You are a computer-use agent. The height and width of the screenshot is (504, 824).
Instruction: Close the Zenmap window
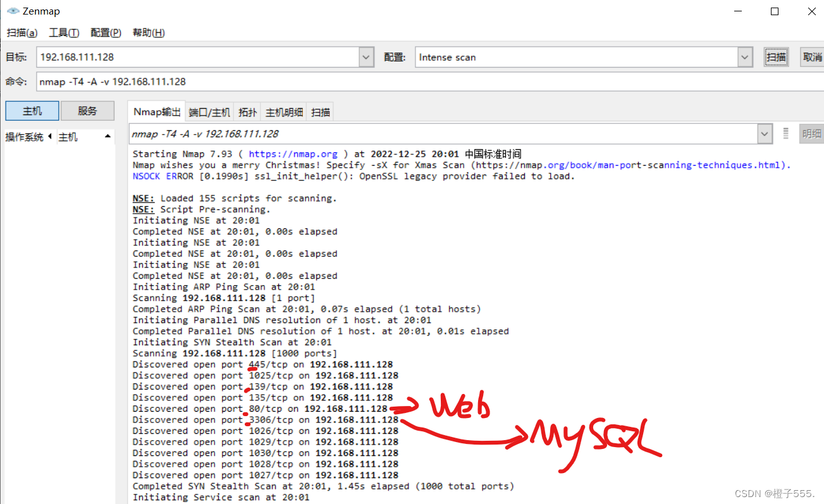point(811,11)
